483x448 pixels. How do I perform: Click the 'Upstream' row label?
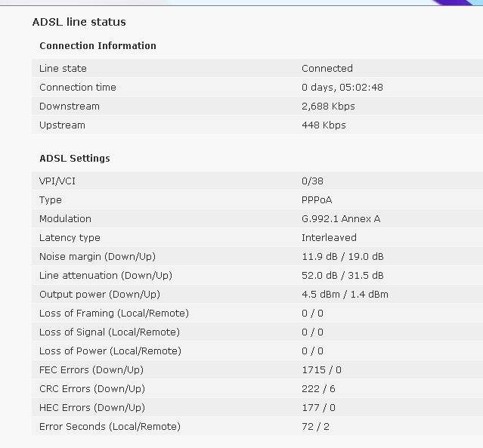click(62, 125)
